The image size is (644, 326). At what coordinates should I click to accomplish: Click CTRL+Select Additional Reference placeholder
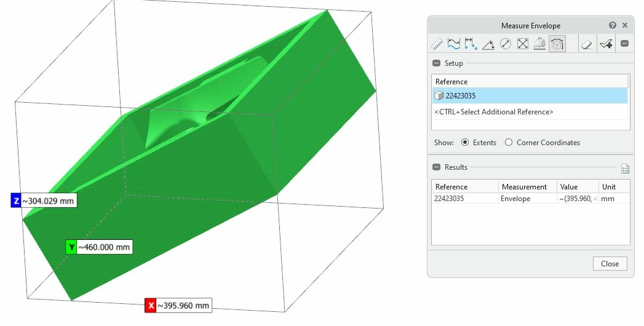pos(494,112)
